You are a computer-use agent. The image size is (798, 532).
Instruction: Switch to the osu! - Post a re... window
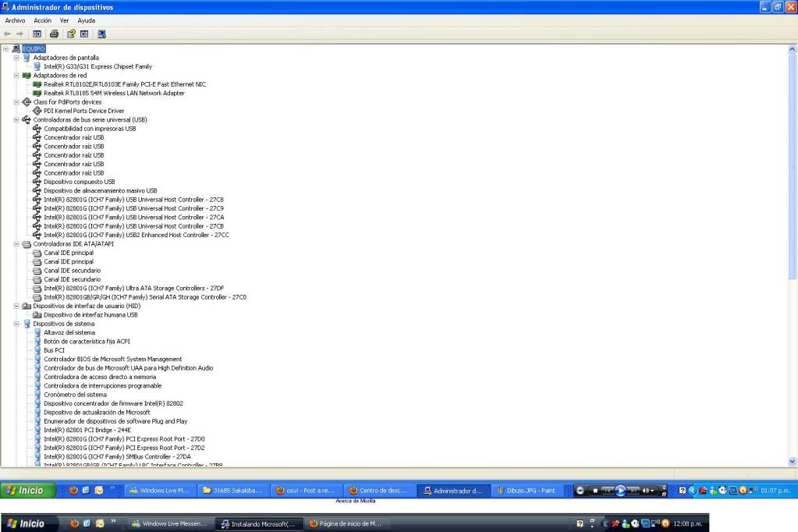307,490
